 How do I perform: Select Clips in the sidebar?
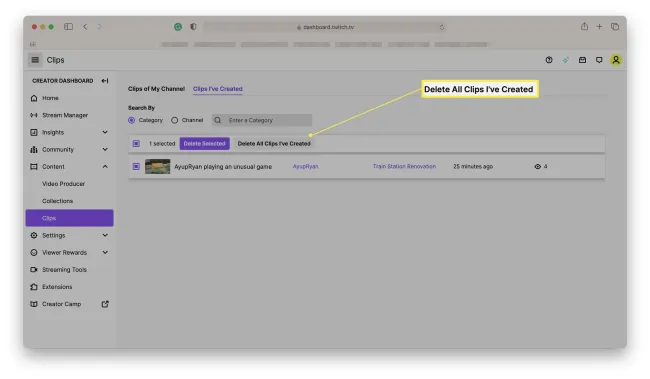(x=70, y=218)
